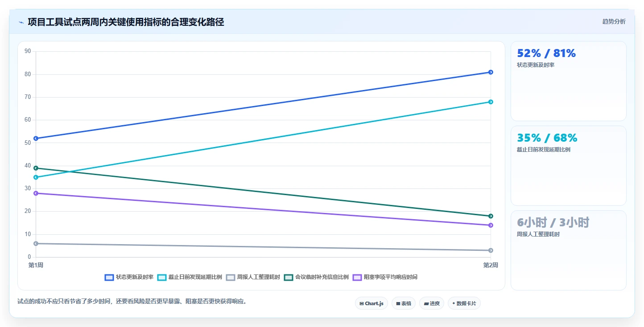The height and width of the screenshot is (327, 644).
Task: Click the y-axis label 90
Action: pos(28,51)
